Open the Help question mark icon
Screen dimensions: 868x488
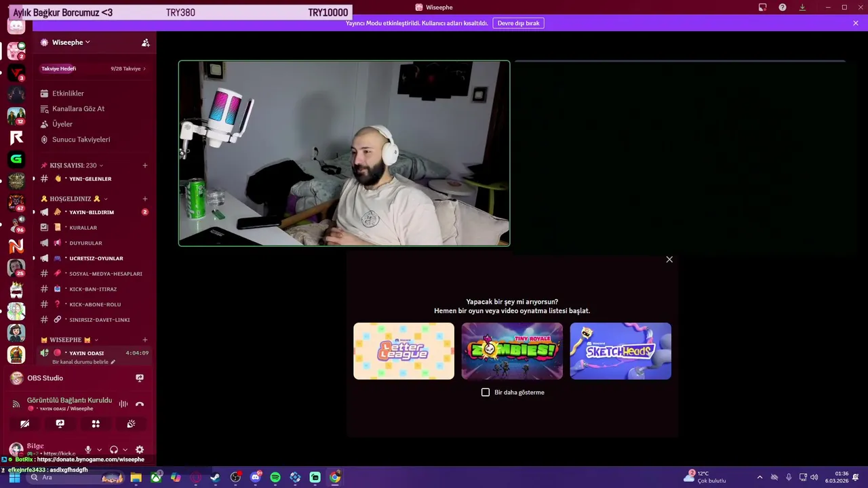[783, 7]
